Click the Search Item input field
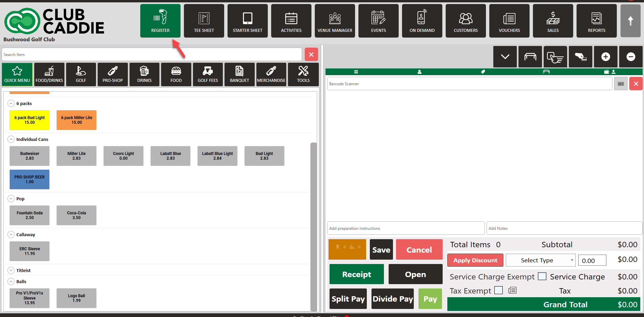This screenshot has height=317, width=644. (152, 55)
